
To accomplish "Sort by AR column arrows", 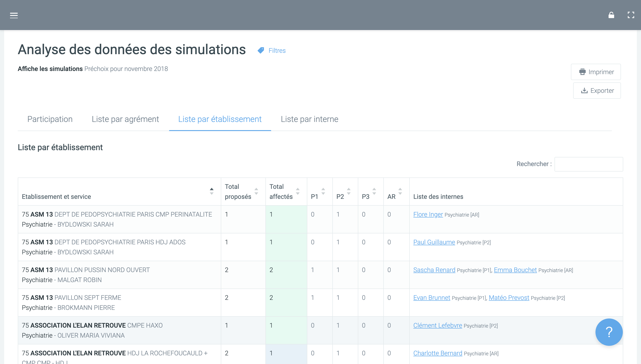I will click(400, 192).
